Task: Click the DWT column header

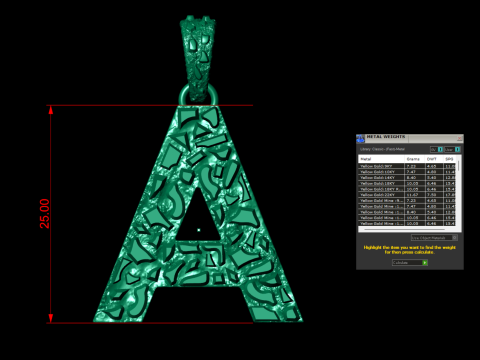Action: [x=434, y=159]
